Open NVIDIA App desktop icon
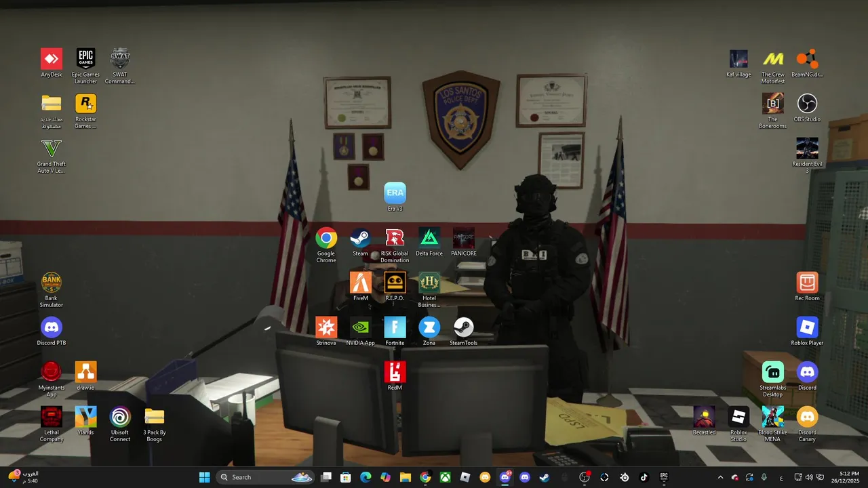Image resolution: width=868 pixels, height=488 pixels. (360, 331)
